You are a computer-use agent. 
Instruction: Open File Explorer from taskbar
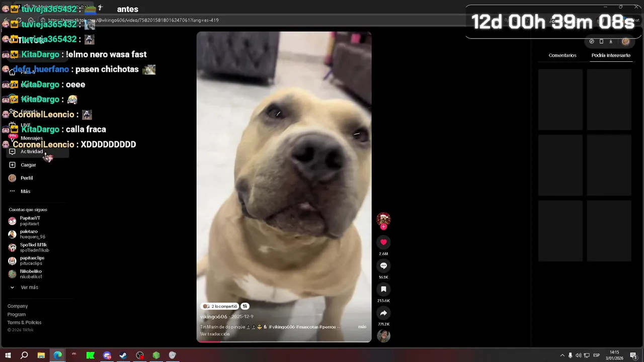click(41, 355)
